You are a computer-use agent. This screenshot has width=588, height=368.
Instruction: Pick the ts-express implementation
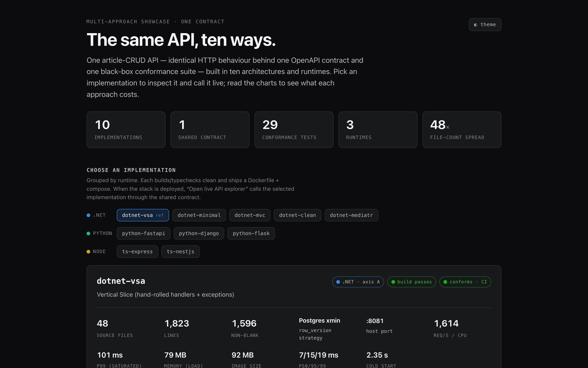(x=137, y=252)
